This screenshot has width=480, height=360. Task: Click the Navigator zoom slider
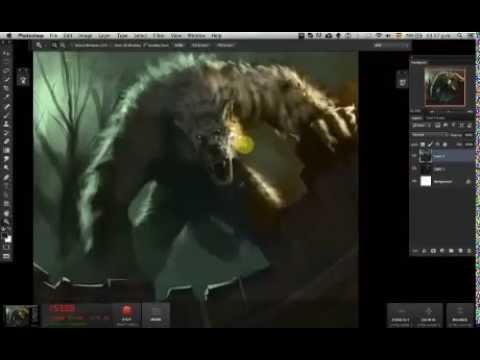(x=448, y=111)
